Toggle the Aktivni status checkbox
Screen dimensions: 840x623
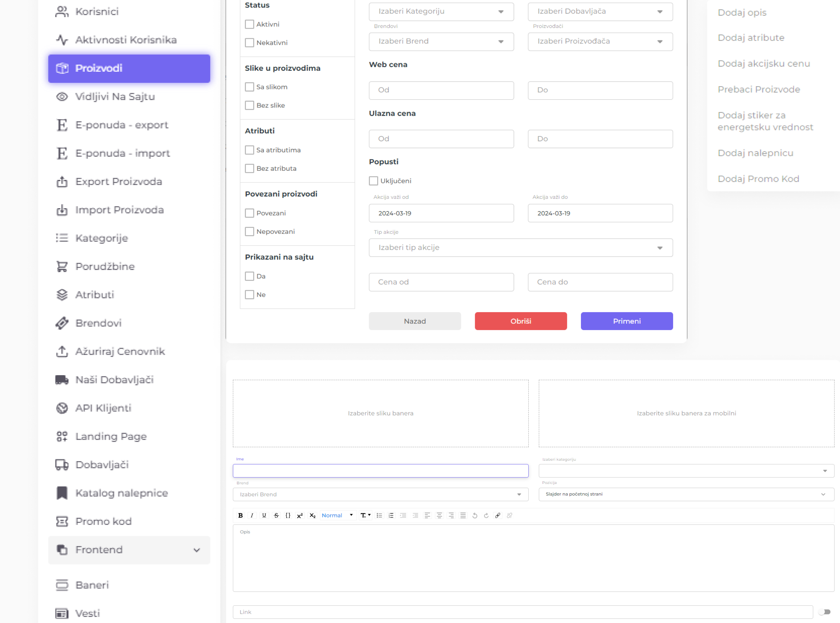tap(249, 24)
